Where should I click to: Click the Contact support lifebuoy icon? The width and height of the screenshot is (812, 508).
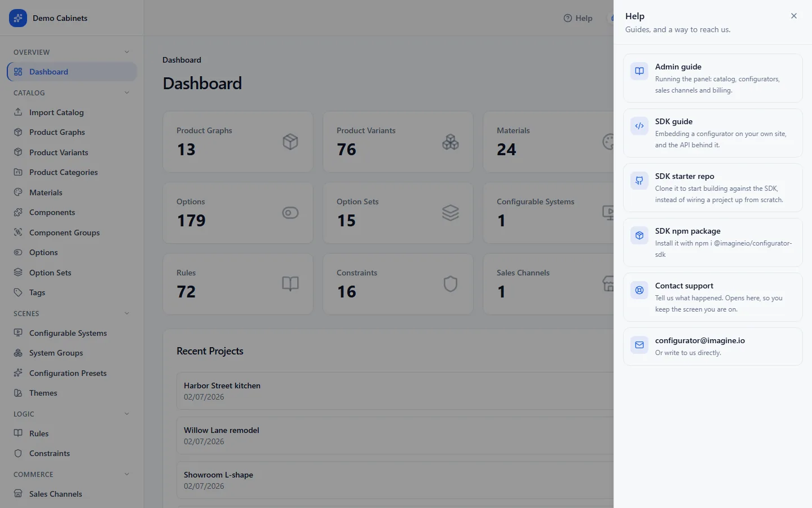pyautogui.click(x=639, y=290)
